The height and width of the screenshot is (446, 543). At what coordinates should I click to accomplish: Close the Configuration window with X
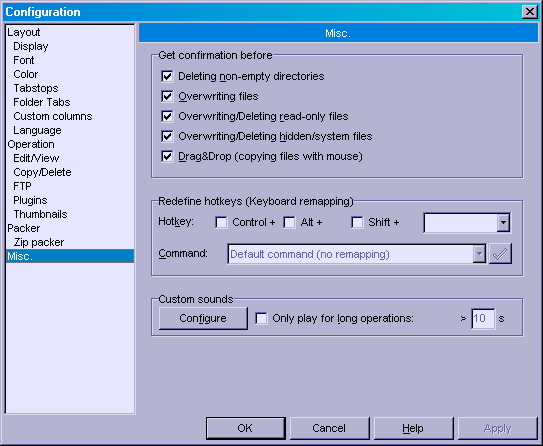(529, 12)
